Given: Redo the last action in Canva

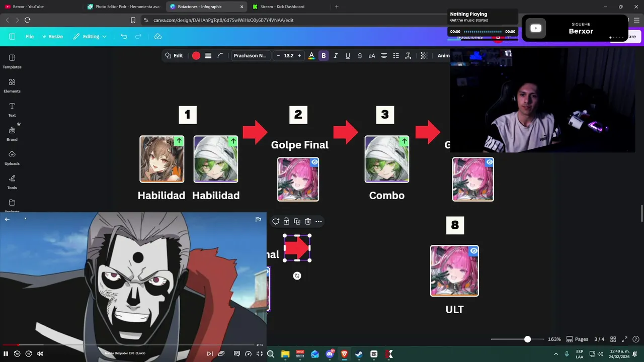Looking at the screenshot, I should 138,37.
